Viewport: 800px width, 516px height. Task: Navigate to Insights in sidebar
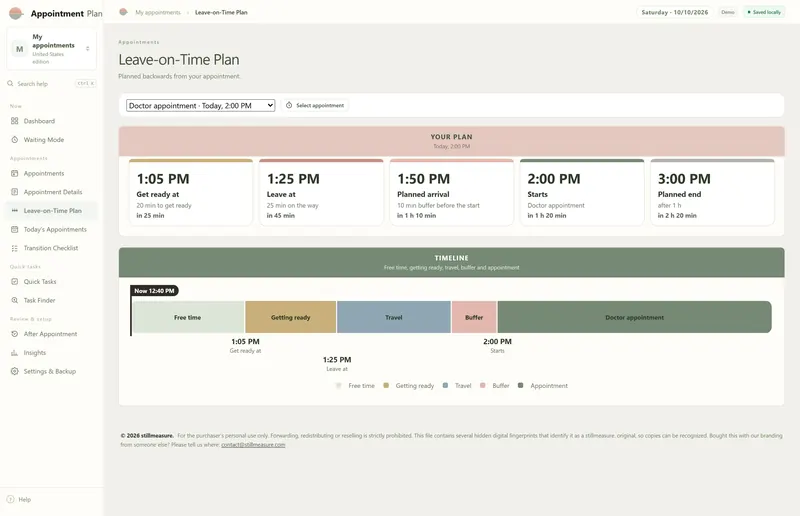(51, 353)
